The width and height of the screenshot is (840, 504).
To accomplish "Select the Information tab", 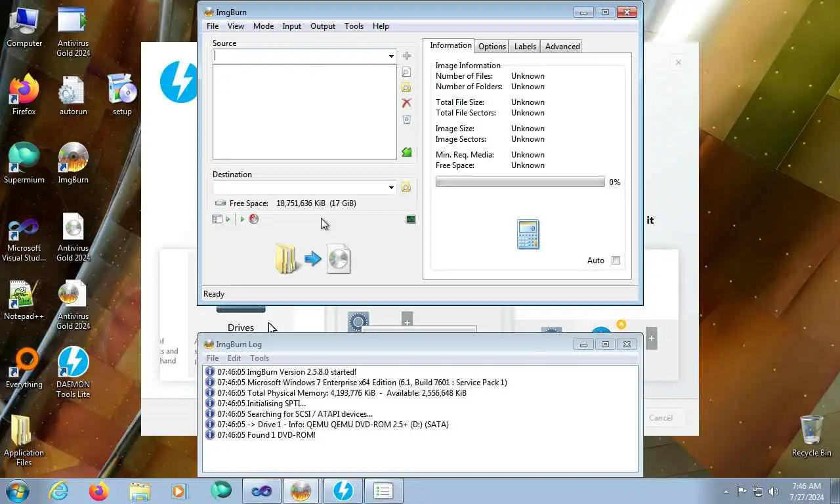I will click(450, 45).
